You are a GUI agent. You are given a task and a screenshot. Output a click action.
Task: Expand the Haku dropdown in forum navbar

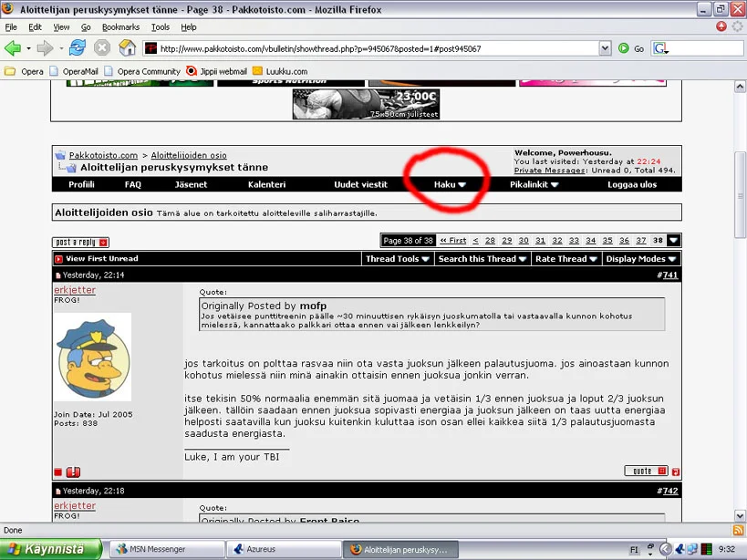450,184
